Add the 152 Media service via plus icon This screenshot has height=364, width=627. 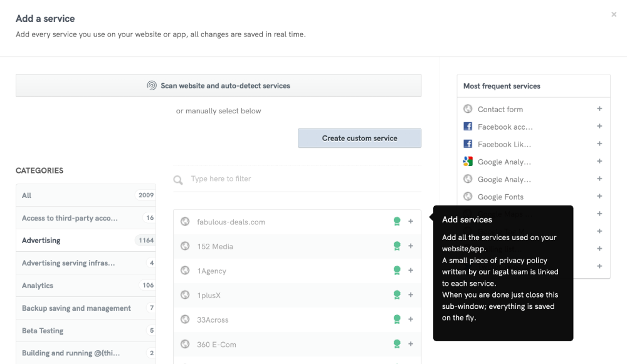411,246
